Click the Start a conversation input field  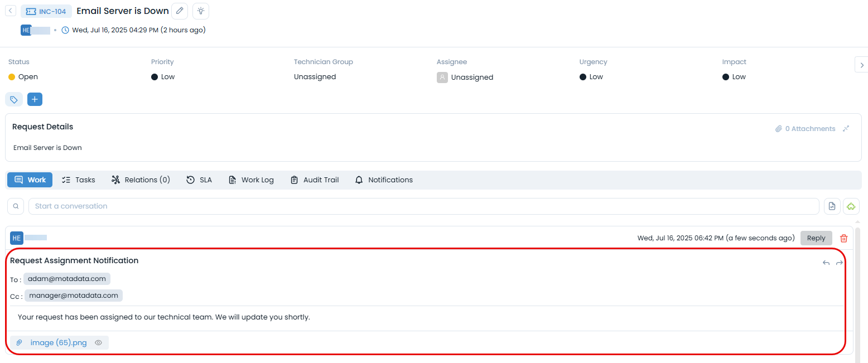pos(423,206)
